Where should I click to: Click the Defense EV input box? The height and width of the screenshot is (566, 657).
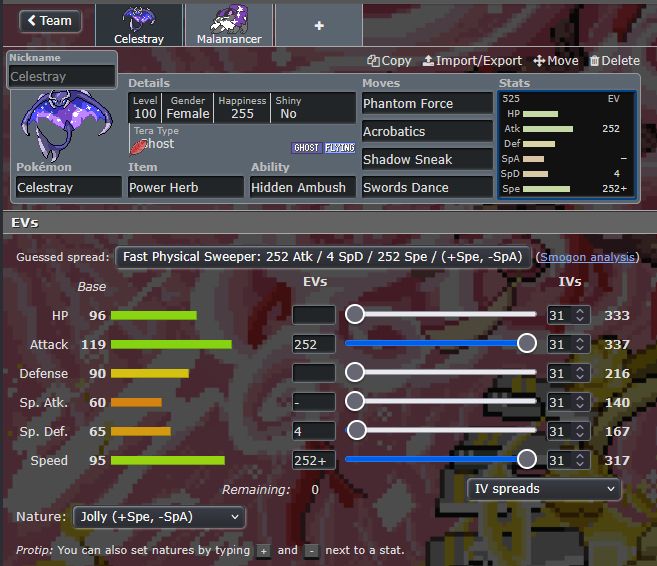314,373
